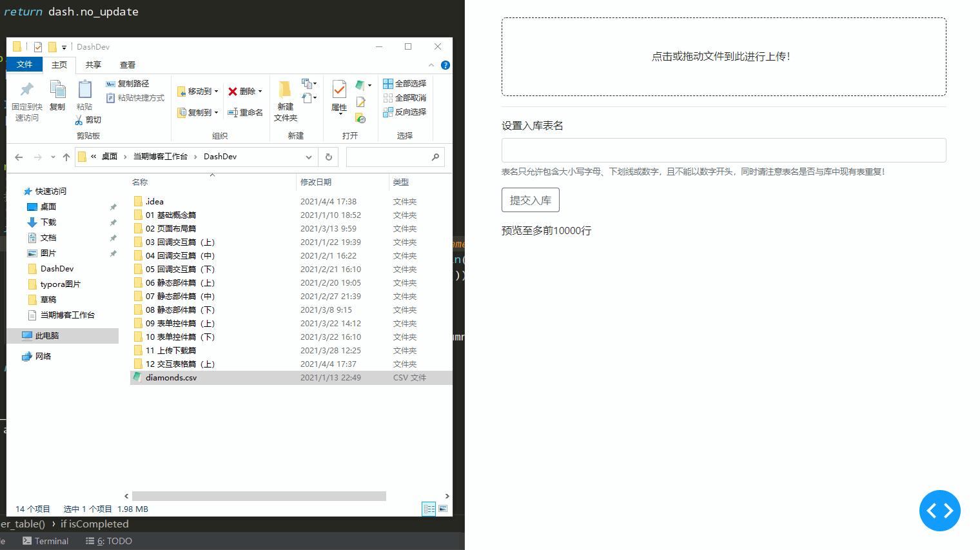The image size is (980, 550).
Task: Click the blue help question mark icon
Action: pyautogui.click(x=445, y=65)
